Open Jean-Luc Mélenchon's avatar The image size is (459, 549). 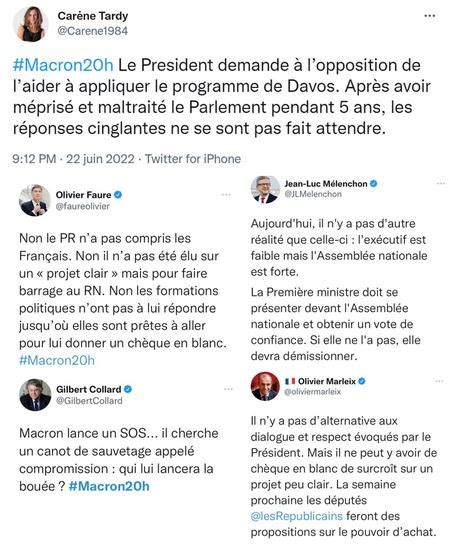coord(265,189)
